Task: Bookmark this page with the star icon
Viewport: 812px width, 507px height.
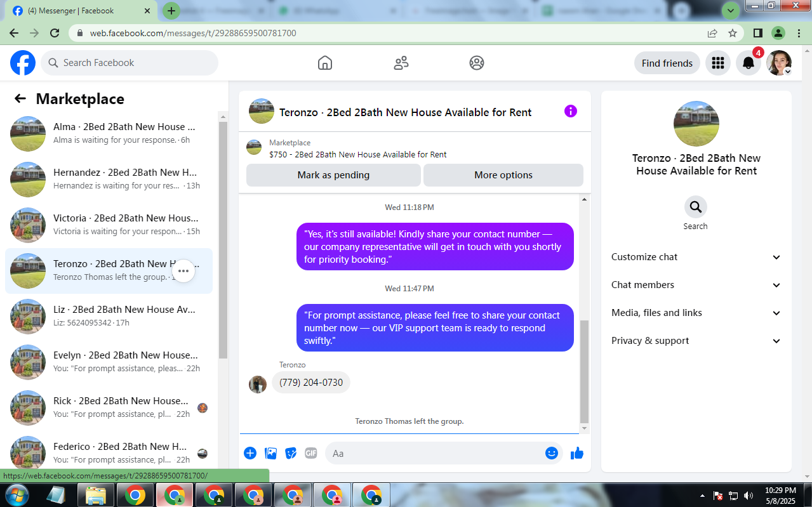Action: 733,33
